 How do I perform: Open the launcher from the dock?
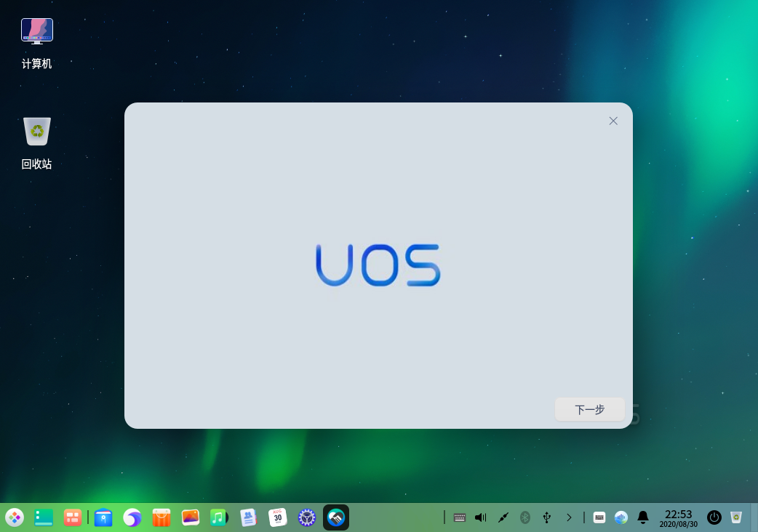click(15, 517)
